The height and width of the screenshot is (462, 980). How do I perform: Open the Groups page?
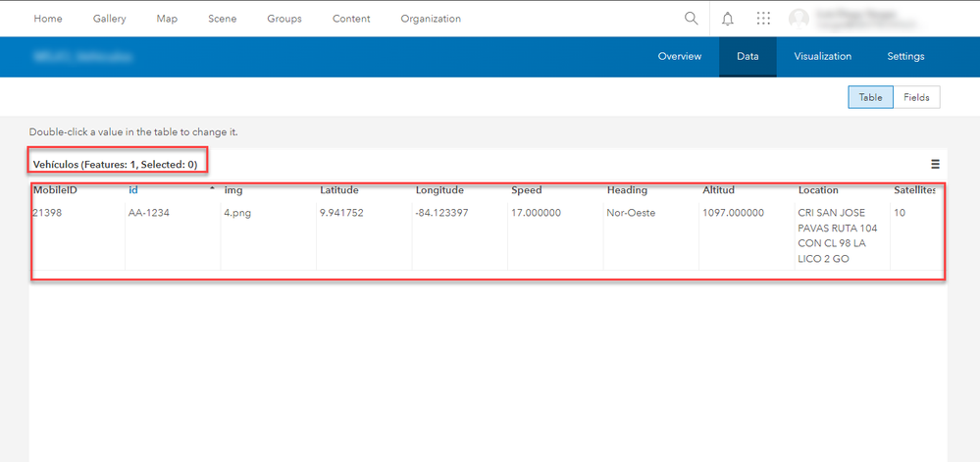pyautogui.click(x=284, y=19)
